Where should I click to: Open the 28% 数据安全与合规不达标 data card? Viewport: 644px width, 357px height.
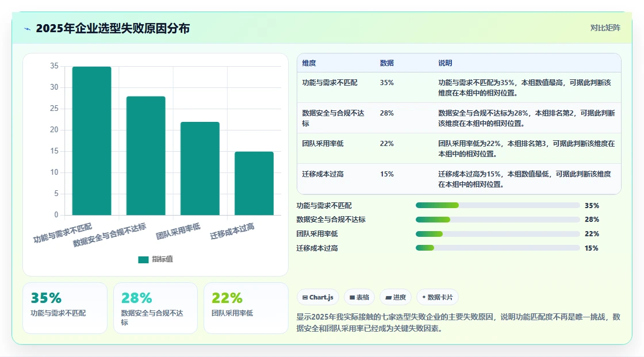pos(155,308)
